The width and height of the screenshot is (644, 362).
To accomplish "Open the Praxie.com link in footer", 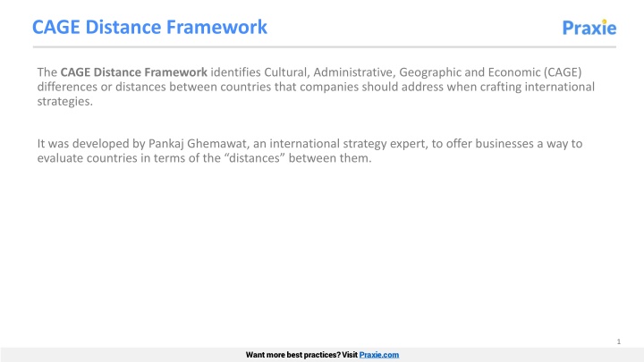I will [x=378, y=355].
